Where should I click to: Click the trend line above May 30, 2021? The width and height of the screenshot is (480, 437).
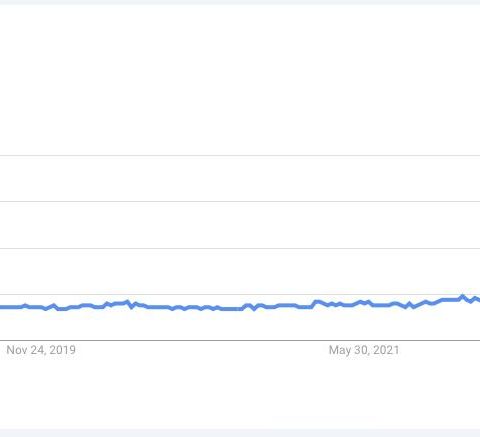[364, 303]
